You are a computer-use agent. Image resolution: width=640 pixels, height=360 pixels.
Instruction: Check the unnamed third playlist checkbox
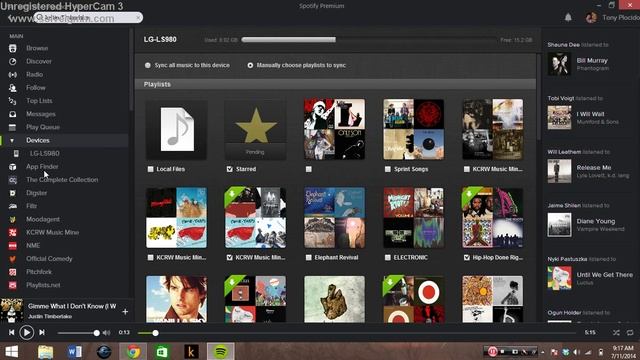pyautogui.click(x=309, y=169)
